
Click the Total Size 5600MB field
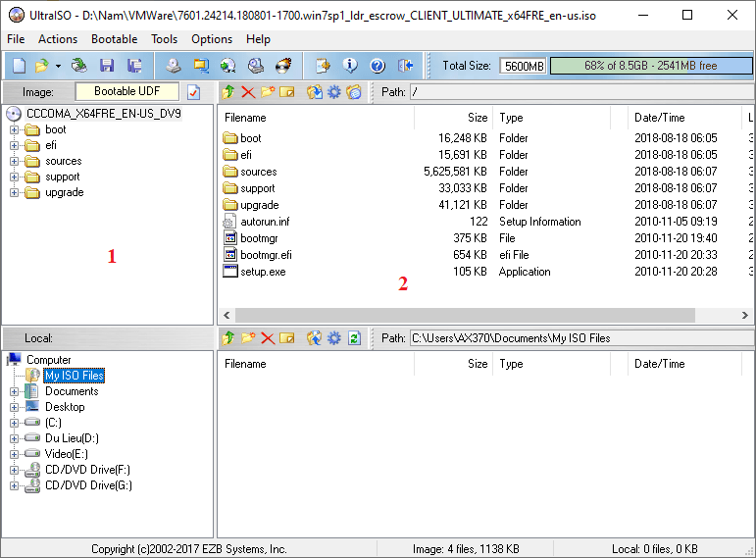click(524, 66)
